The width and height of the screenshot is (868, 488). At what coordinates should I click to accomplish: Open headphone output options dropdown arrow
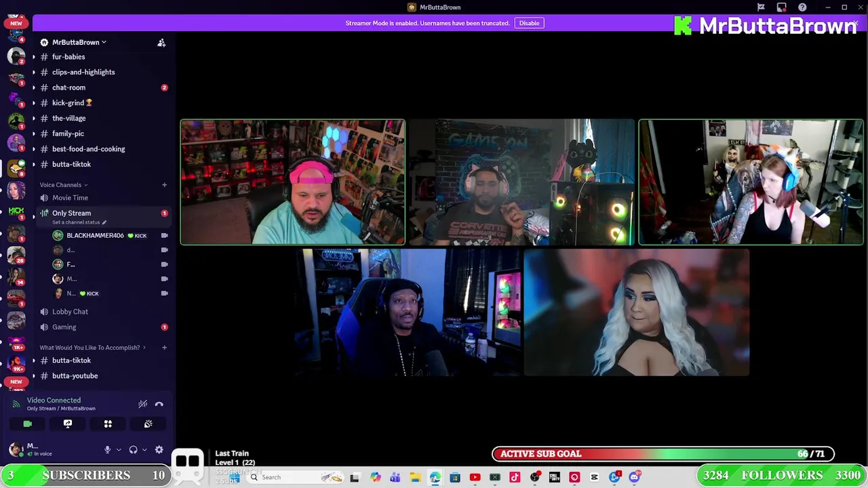pyautogui.click(x=144, y=449)
